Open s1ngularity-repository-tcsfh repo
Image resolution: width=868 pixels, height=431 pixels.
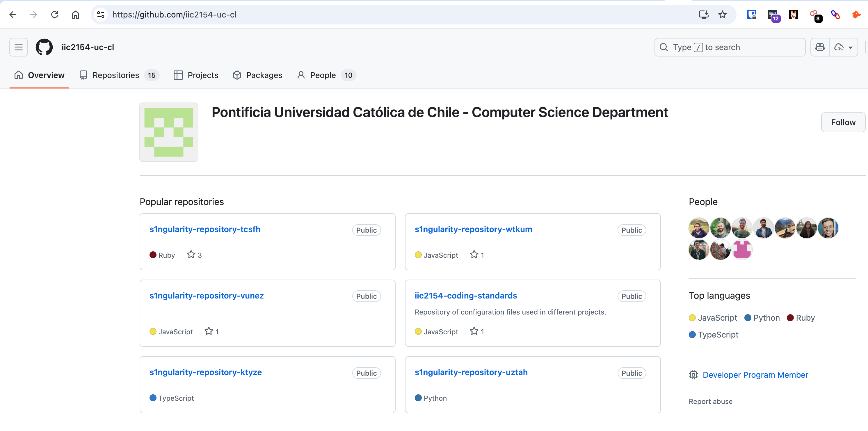[x=205, y=229]
